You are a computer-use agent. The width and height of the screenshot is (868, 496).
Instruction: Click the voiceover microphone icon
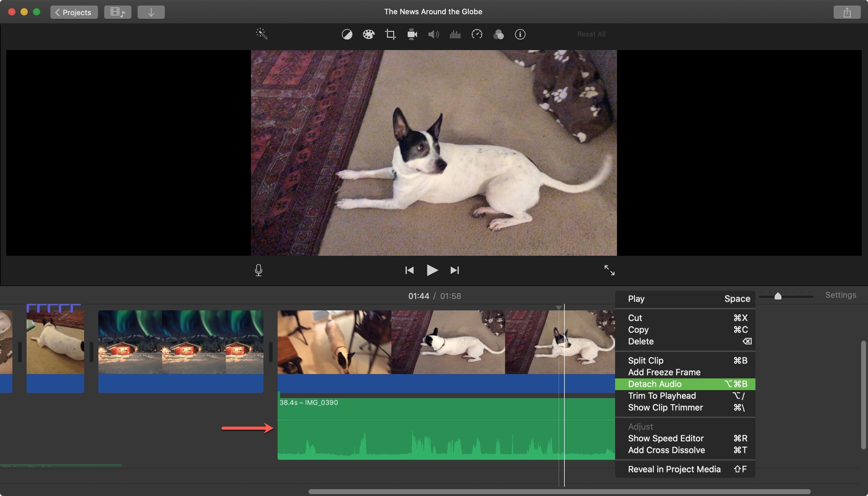tap(258, 270)
